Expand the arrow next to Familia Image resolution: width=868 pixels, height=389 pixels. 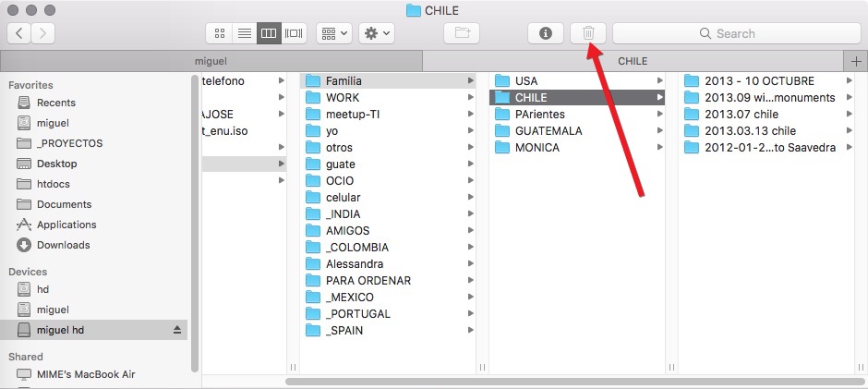[470, 81]
